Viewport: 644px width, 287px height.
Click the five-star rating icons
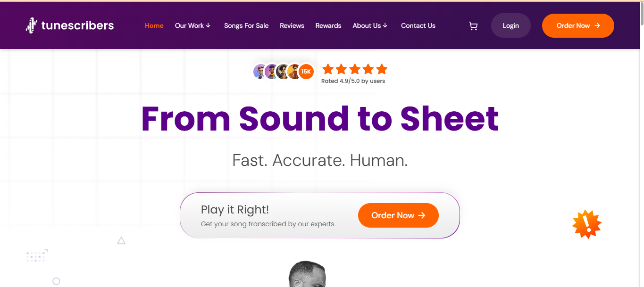355,70
